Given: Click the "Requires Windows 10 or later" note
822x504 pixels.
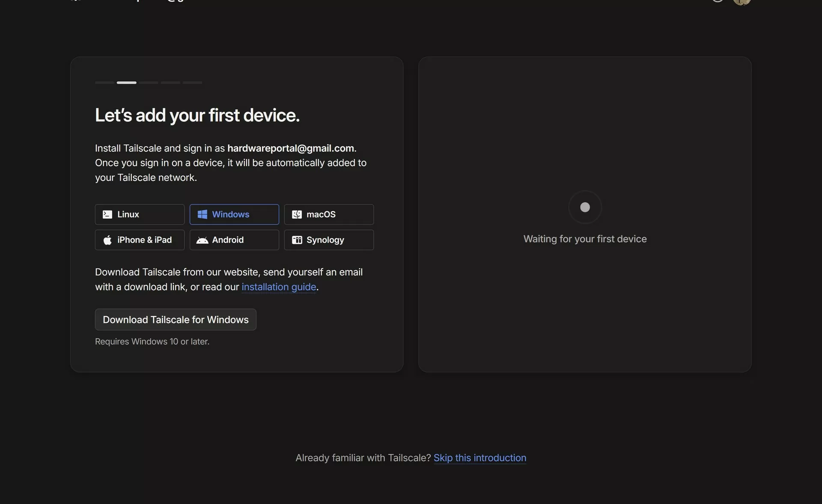Looking at the screenshot, I should pos(152,342).
